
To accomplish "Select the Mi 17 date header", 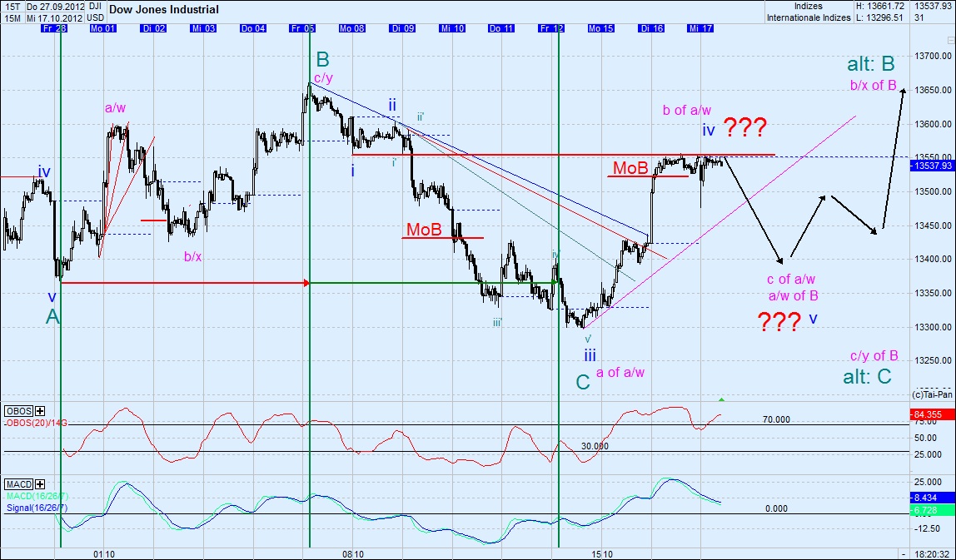I will coord(702,27).
